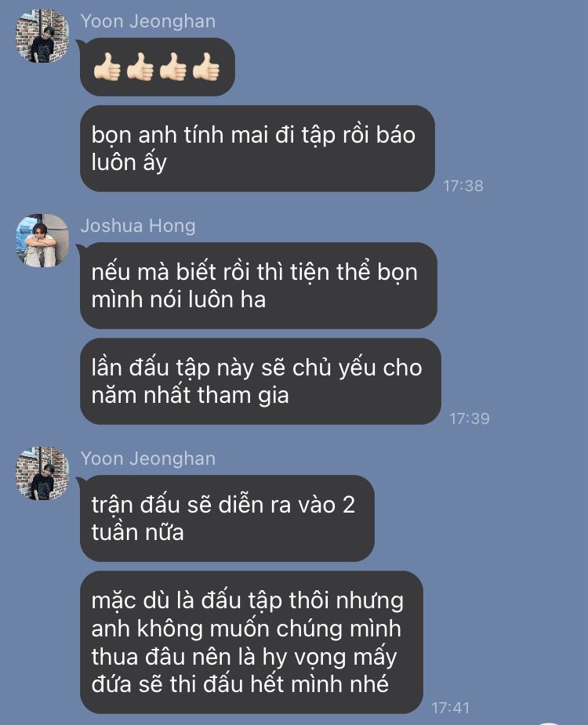
Task: Select the thumbs-up emoji message bubble
Action: pyautogui.click(x=158, y=67)
